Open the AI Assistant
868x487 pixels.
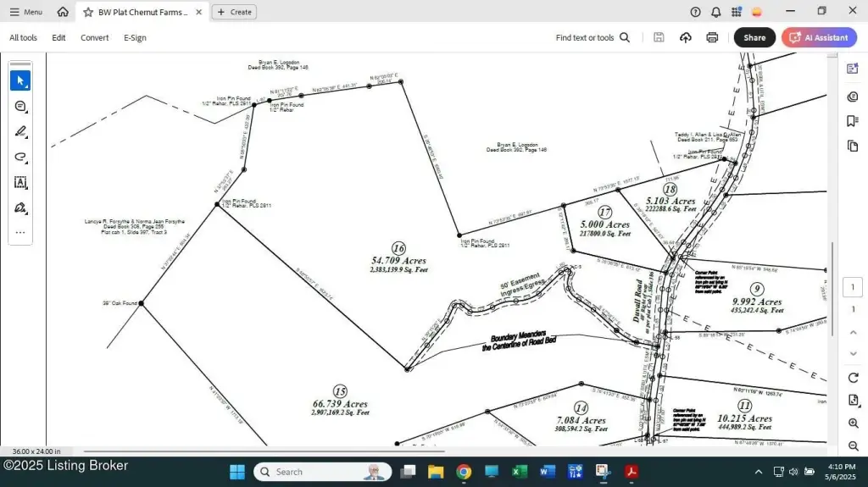click(819, 37)
